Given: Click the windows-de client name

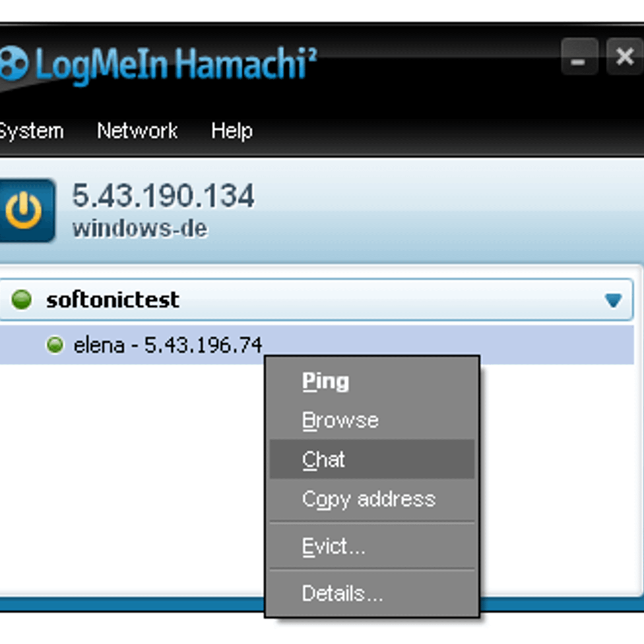Looking at the screenshot, I should point(140,229).
